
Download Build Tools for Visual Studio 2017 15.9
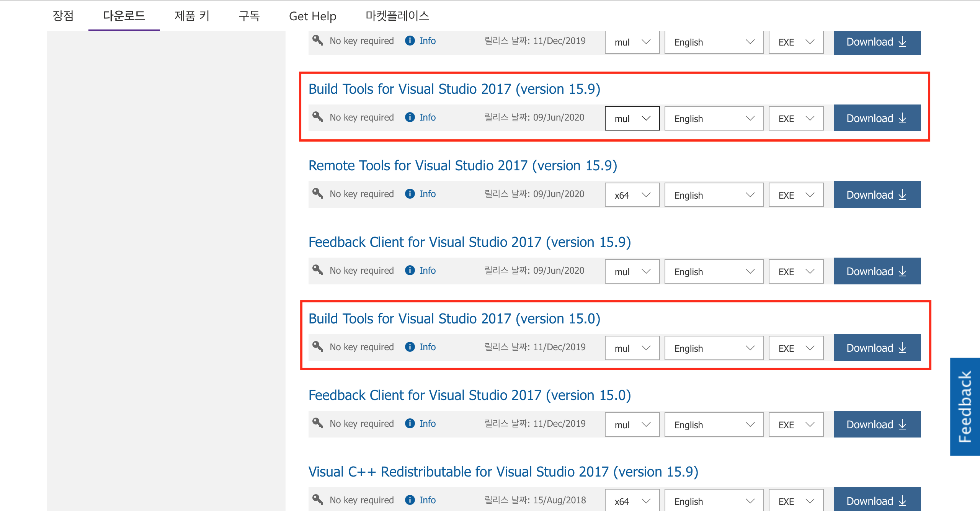point(877,118)
